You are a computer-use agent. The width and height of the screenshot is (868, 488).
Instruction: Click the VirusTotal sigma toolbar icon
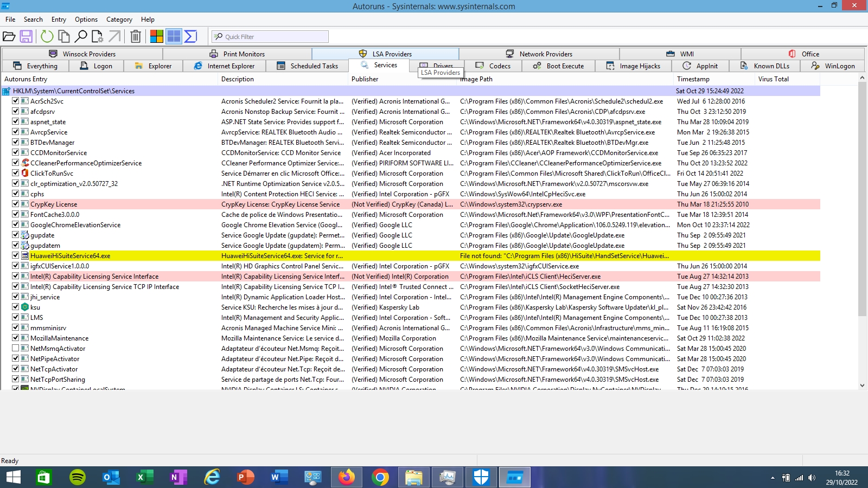click(190, 36)
